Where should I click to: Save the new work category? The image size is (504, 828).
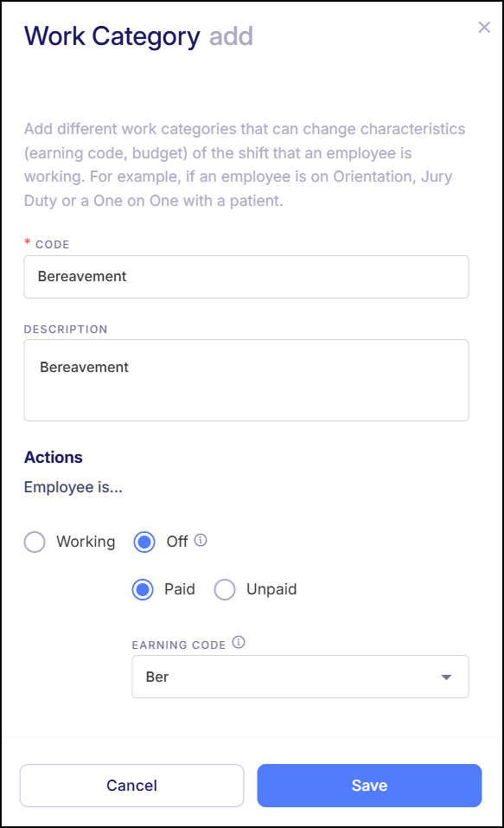(369, 785)
